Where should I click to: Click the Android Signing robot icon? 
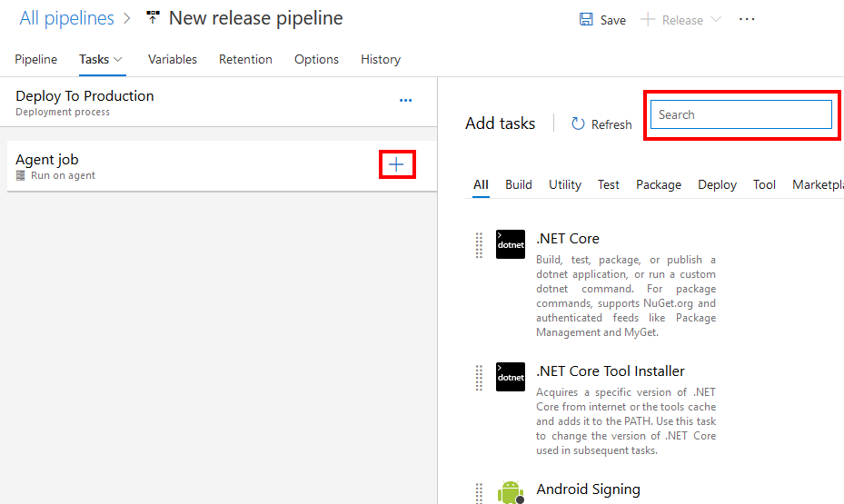(511, 492)
